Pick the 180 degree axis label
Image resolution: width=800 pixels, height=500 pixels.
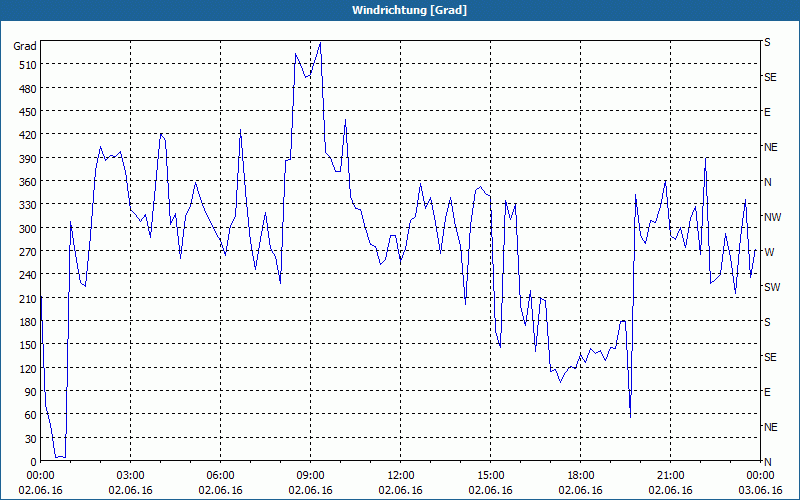[x=28, y=322]
